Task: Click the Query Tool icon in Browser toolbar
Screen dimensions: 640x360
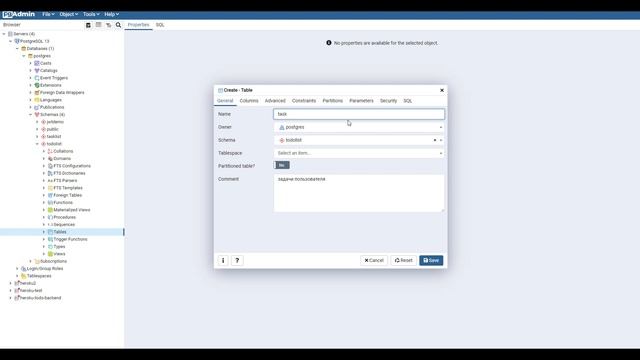Action: pos(88,25)
